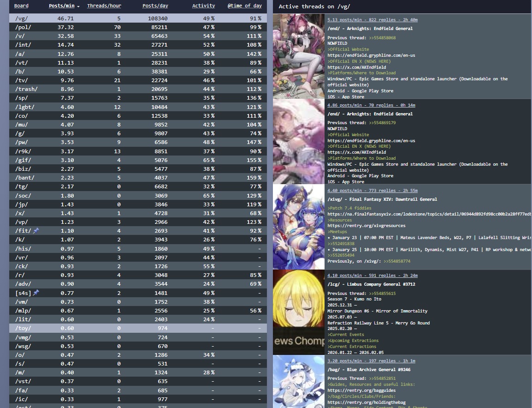
Task: Open the 4.10 posts/min 591 replies thread link
Action: pyautogui.click(x=372, y=276)
